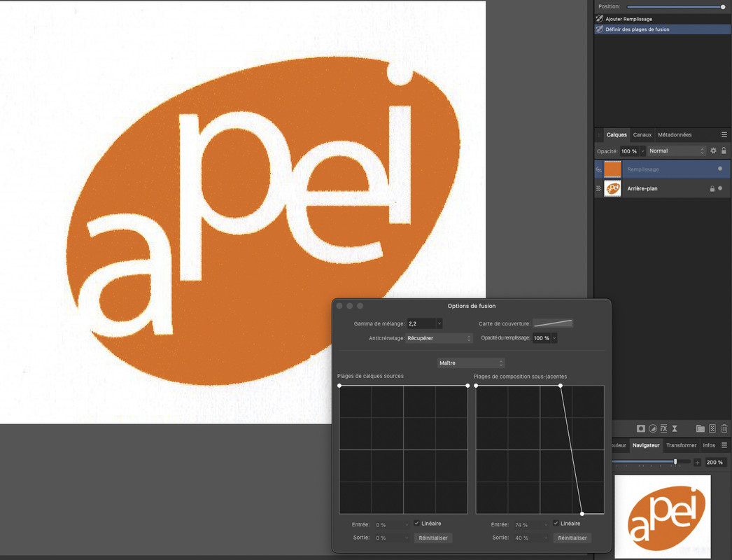Switch to the Navigateur tab
The width and height of the screenshot is (732, 560).
(646, 445)
